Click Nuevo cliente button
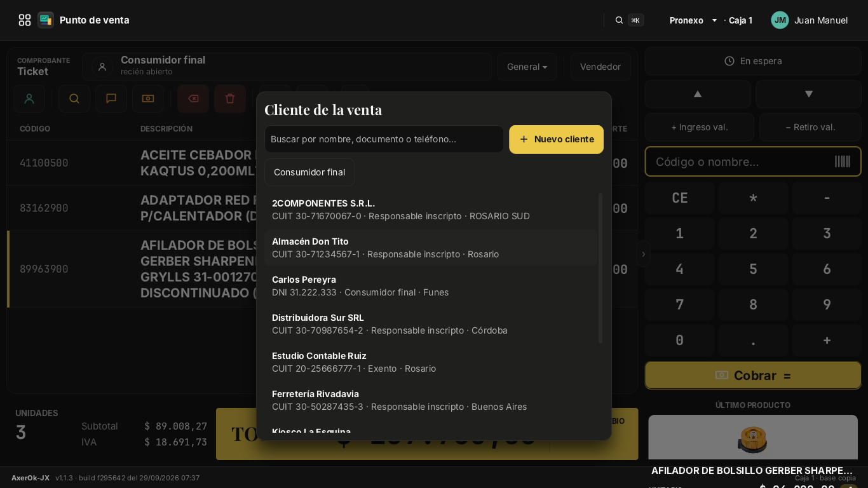The height and width of the screenshot is (488, 868). [x=556, y=139]
